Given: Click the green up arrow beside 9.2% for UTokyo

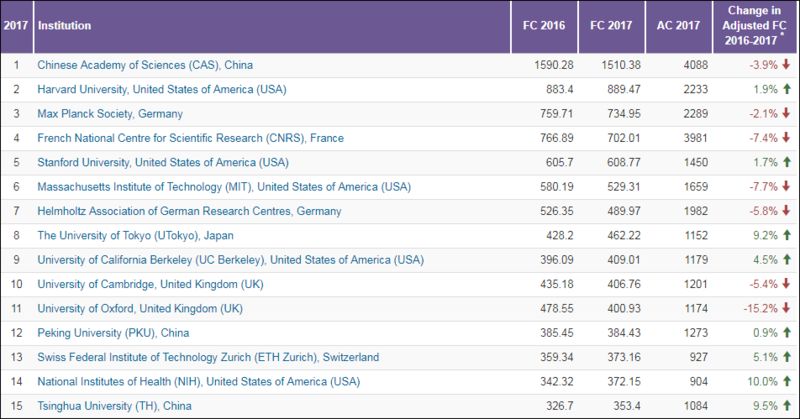Looking at the screenshot, I should (x=786, y=235).
